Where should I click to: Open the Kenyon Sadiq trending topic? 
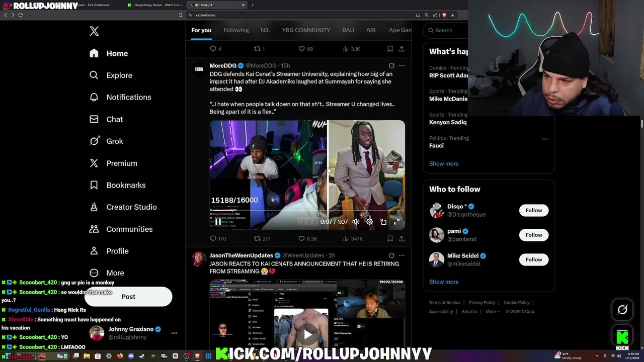pyautogui.click(x=448, y=122)
